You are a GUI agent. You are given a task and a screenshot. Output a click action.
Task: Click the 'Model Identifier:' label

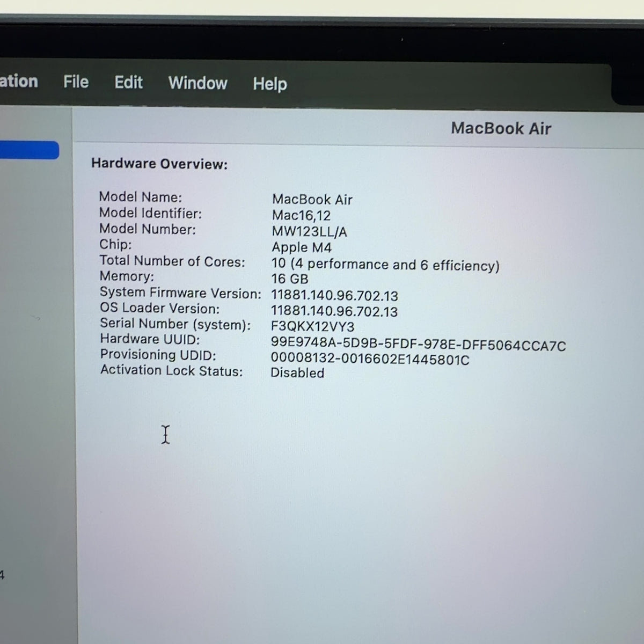click(151, 213)
